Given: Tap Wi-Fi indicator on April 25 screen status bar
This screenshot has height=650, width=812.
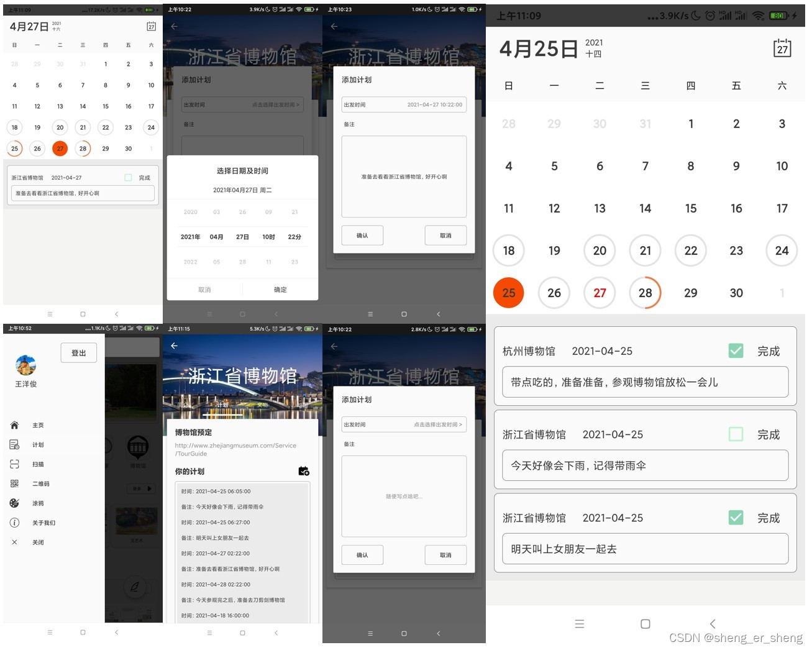Looking at the screenshot, I should [x=758, y=16].
